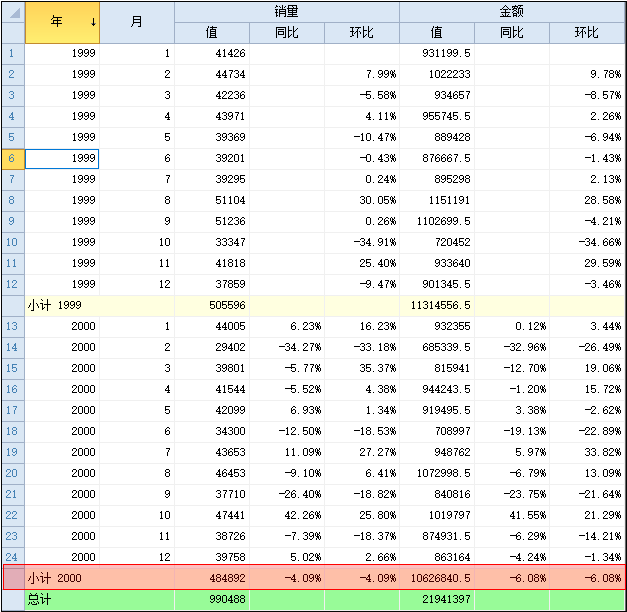The height and width of the screenshot is (612, 627).
Task: Select row header 13
Action: tap(12, 326)
